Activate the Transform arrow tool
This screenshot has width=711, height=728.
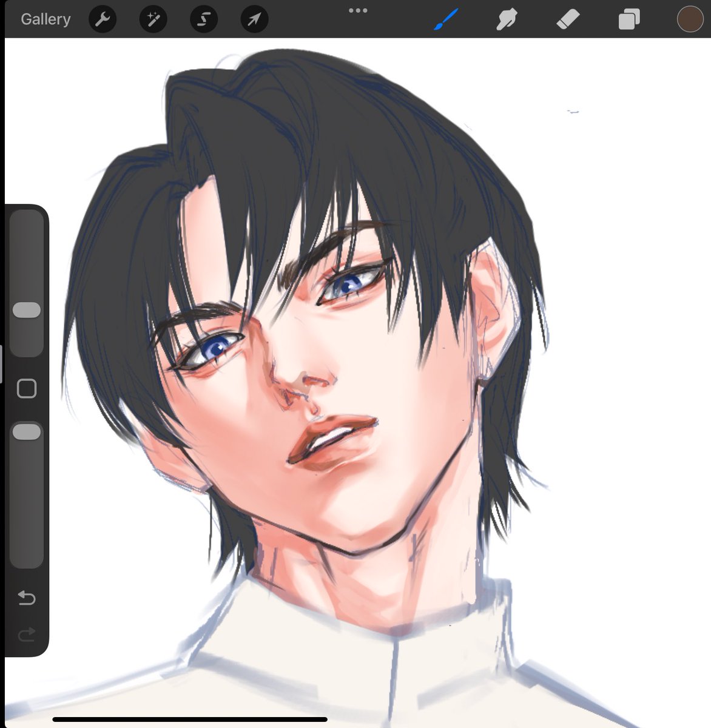(254, 19)
